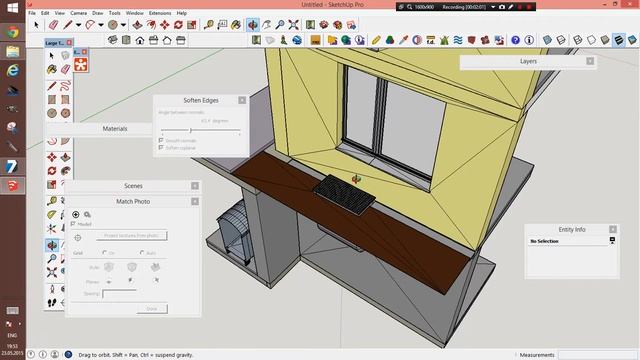
Task: Open the Edit menu
Action: (45, 13)
